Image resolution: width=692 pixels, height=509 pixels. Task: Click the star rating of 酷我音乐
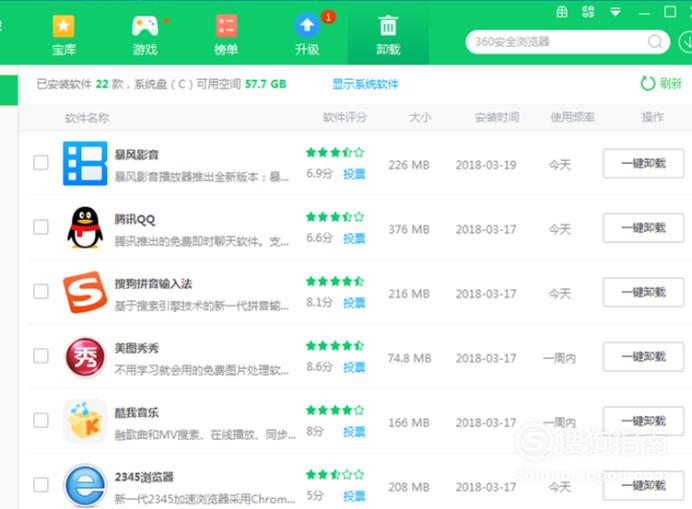coord(335,411)
